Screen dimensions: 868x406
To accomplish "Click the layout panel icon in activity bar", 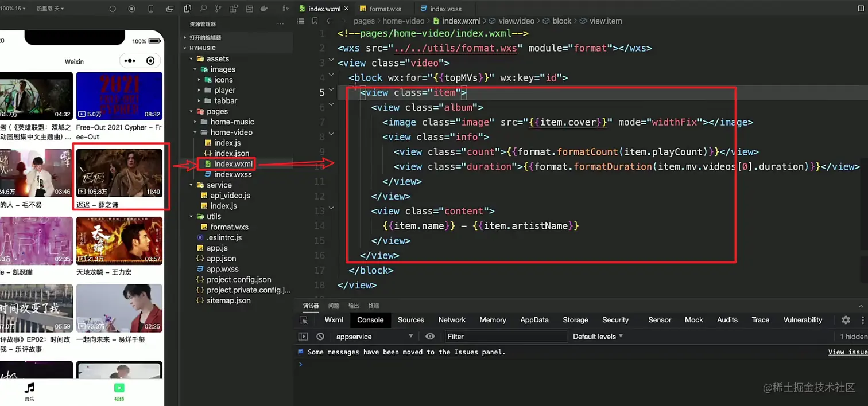I will point(249,9).
